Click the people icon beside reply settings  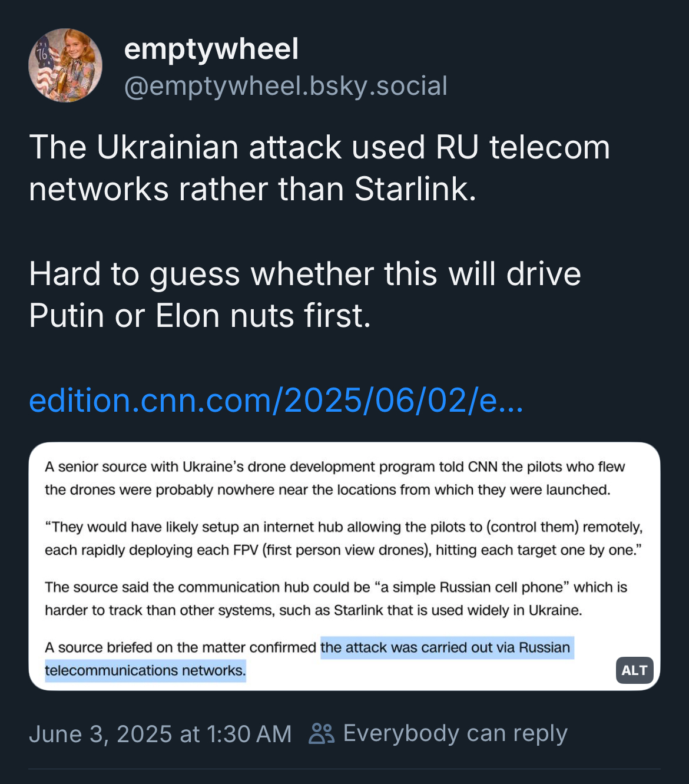[322, 734]
